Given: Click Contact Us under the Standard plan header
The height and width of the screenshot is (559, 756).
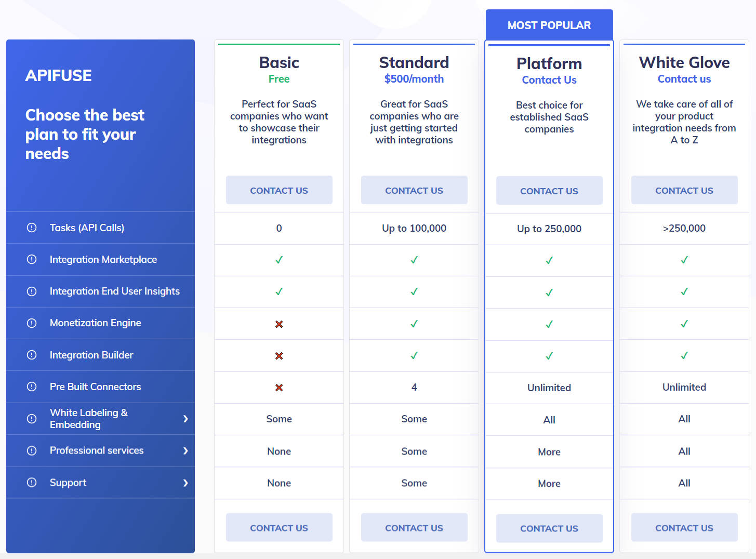Looking at the screenshot, I should coord(414,190).
